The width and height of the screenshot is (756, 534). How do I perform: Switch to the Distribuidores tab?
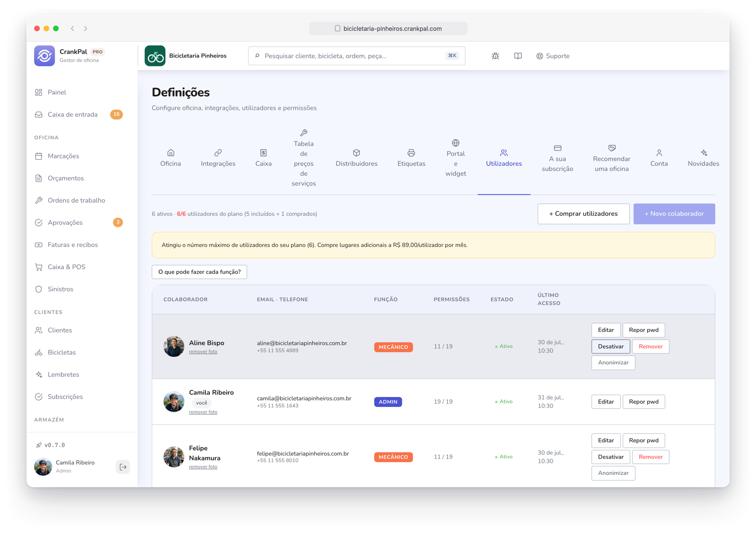(x=357, y=158)
